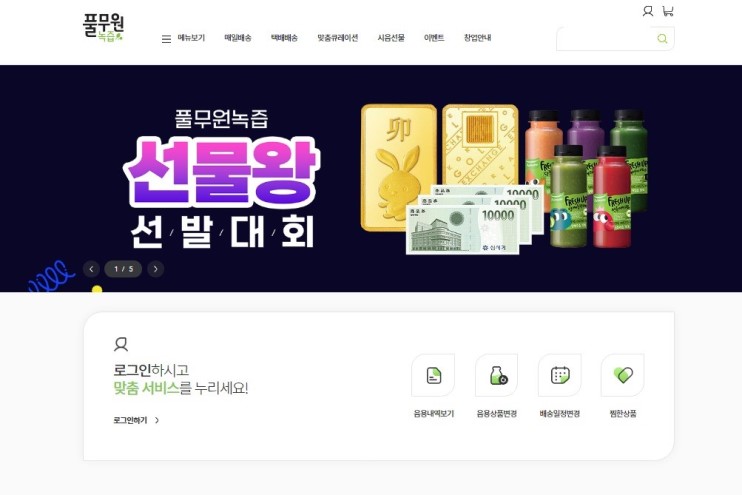Open the 창업안내 menu link
The width and height of the screenshot is (742, 495).
pyautogui.click(x=477, y=38)
